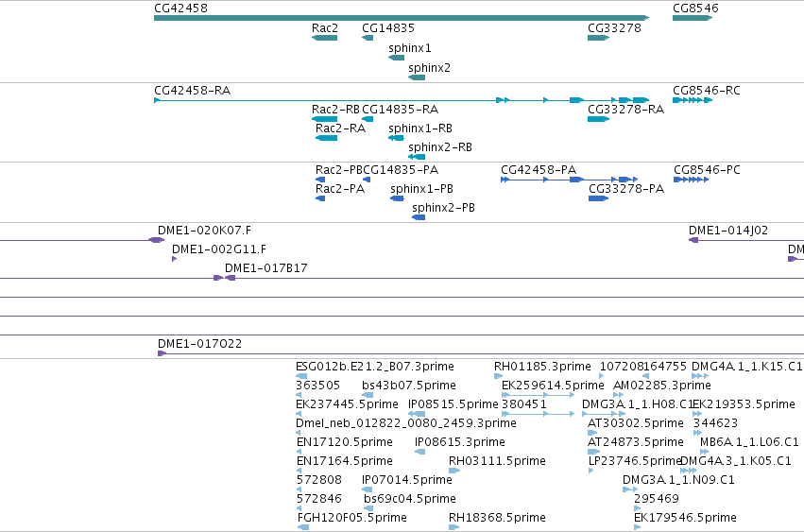
Task: Select the sphinx1-RB transcript label
Action: [420, 129]
